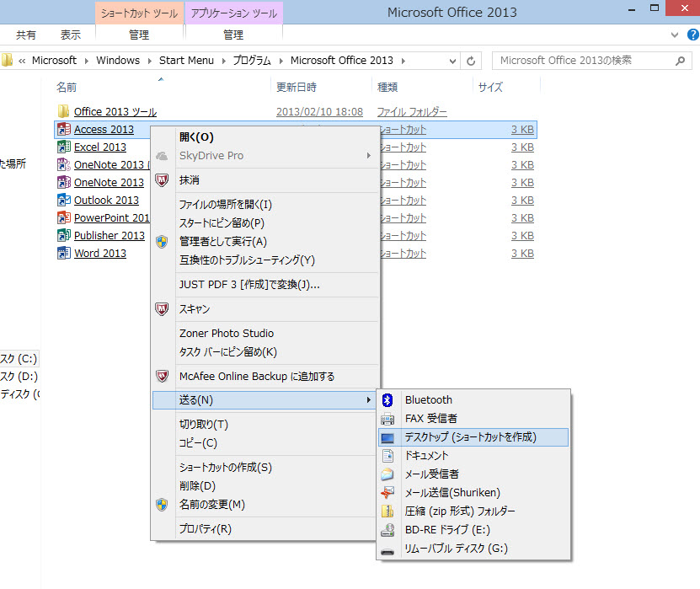700x589 pixels.
Task: Expand the breadcrumb arrow after Windows
Action: click(150, 61)
